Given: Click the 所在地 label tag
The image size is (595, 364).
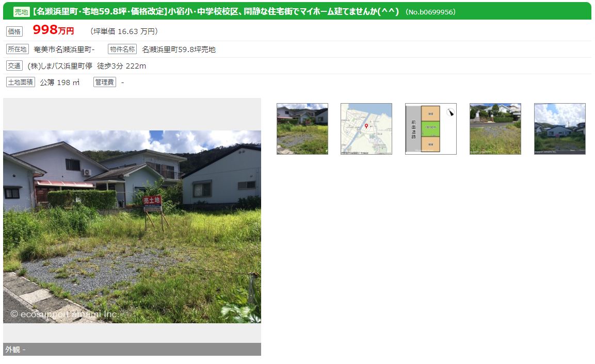Looking at the screenshot, I should point(18,49).
